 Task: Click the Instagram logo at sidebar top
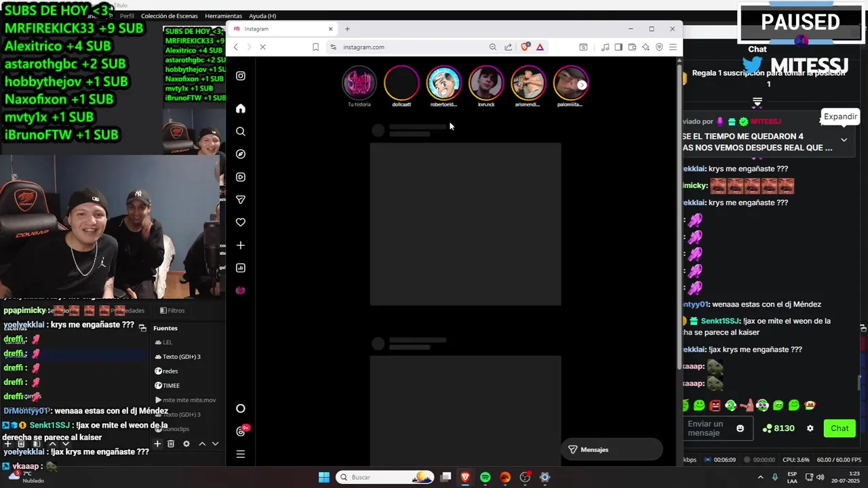point(240,76)
